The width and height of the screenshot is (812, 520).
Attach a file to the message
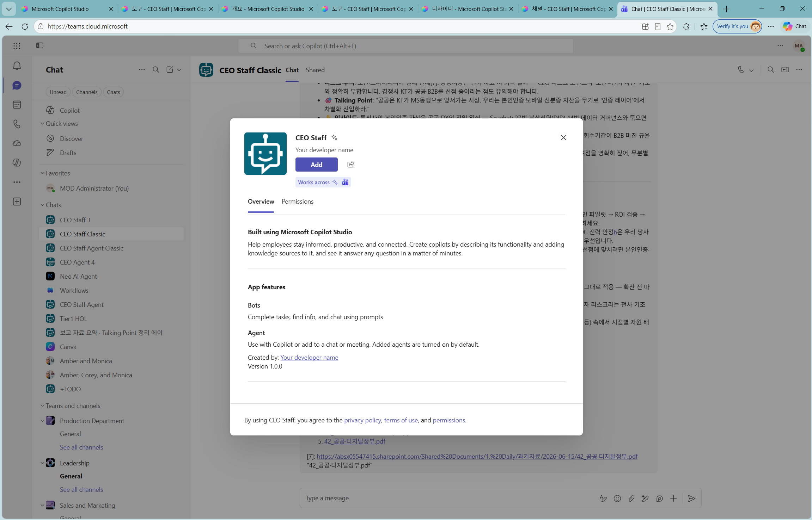pos(631,499)
